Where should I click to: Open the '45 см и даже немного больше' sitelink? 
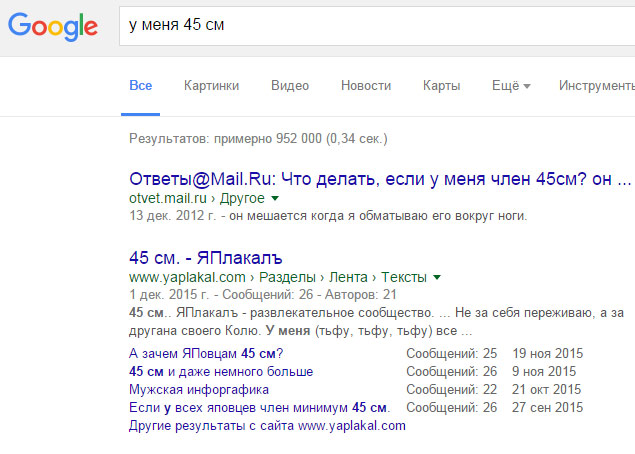pos(221,371)
